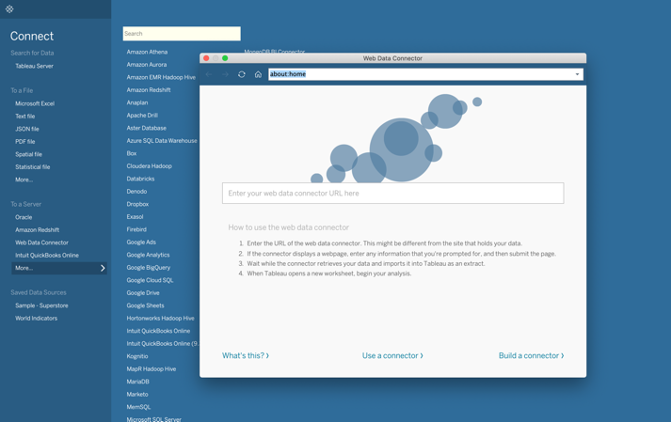Choose Denodo connector
The width and height of the screenshot is (672, 422).
click(x=137, y=192)
